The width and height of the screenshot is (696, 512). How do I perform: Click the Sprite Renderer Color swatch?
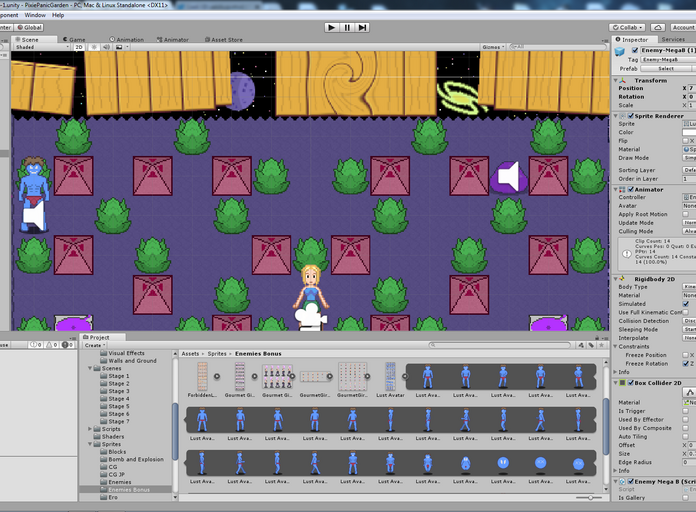tap(689, 132)
